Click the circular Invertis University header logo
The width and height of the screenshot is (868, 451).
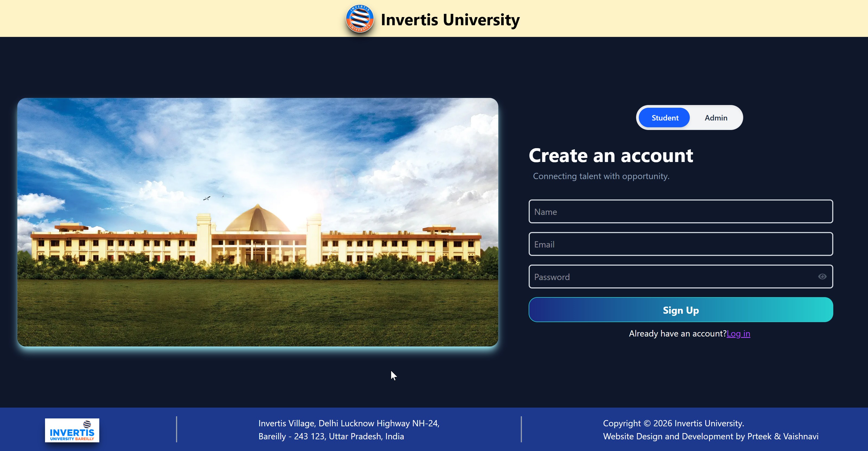pos(359,19)
